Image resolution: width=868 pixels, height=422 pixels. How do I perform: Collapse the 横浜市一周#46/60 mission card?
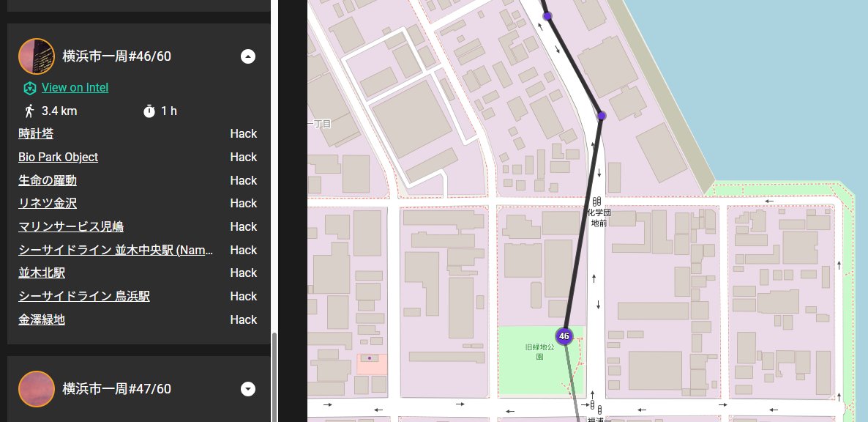(x=248, y=56)
